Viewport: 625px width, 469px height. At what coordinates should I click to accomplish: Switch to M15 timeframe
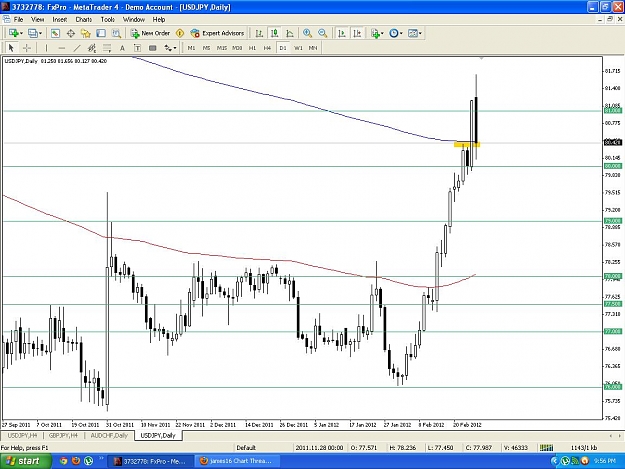[x=222, y=48]
